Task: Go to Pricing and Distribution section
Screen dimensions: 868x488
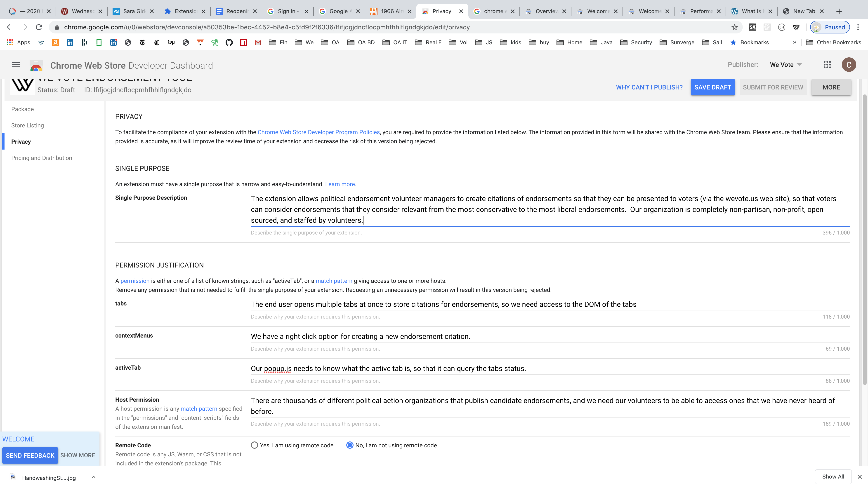Action: (42, 158)
